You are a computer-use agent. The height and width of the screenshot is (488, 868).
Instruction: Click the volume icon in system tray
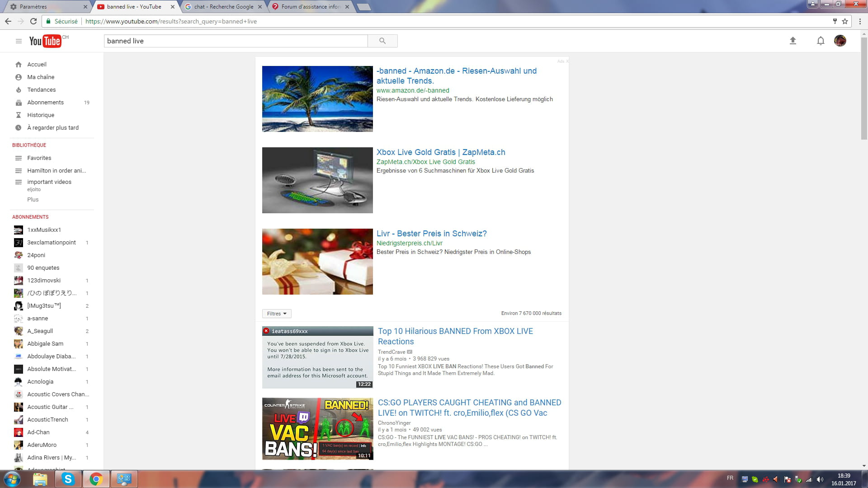(820, 479)
